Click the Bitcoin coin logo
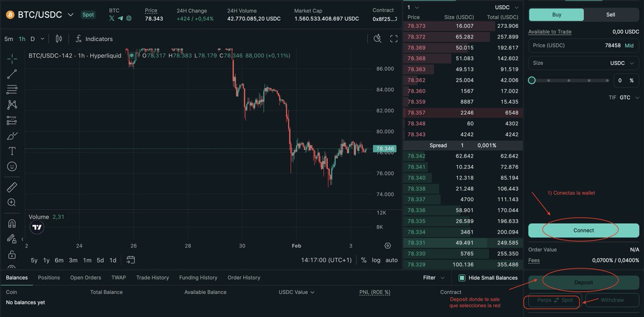Viewport: 644px width, 317px height. coord(10,15)
